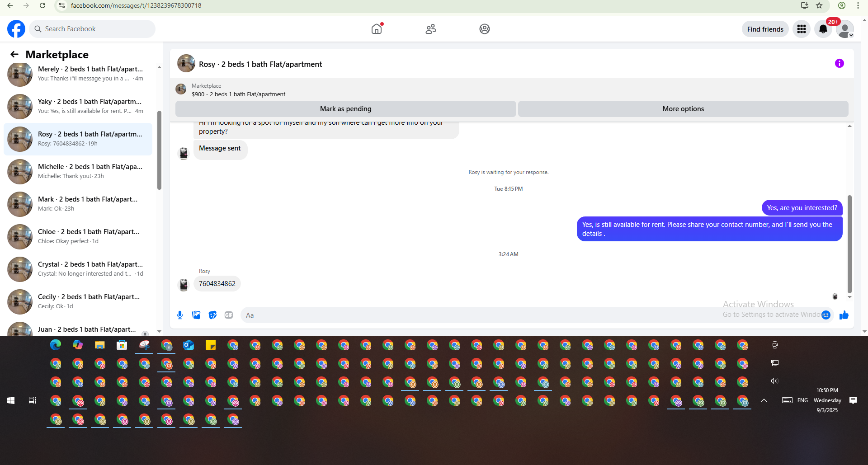
Task: Open the taskbar clock showing 10:50 PM
Action: coord(827,400)
